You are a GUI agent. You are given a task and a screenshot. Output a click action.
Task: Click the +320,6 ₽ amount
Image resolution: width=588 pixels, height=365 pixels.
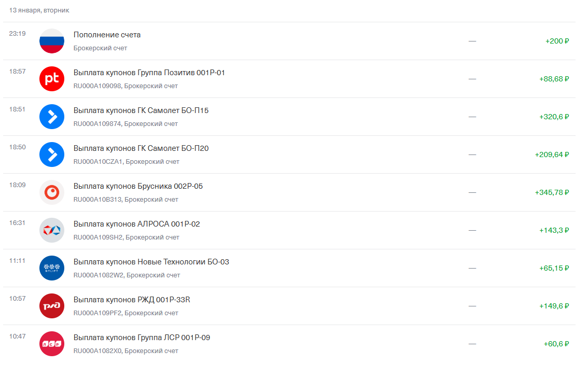(554, 117)
